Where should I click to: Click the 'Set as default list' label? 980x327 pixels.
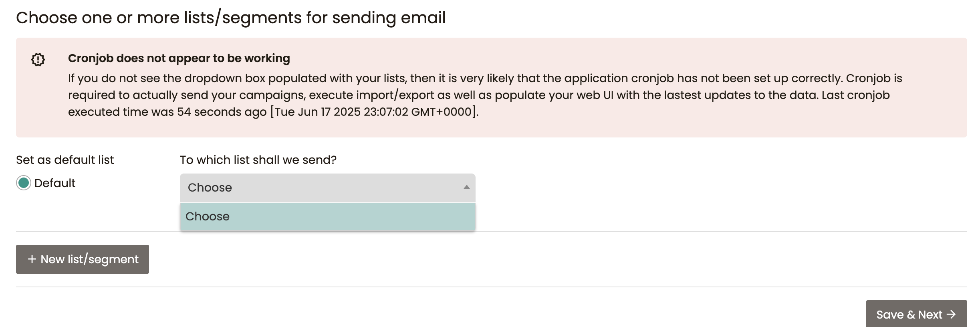coord(65,160)
